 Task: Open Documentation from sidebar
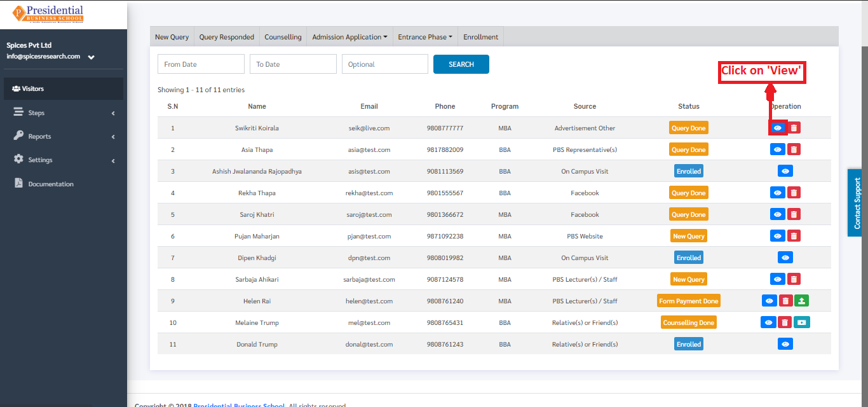click(x=64, y=184)
